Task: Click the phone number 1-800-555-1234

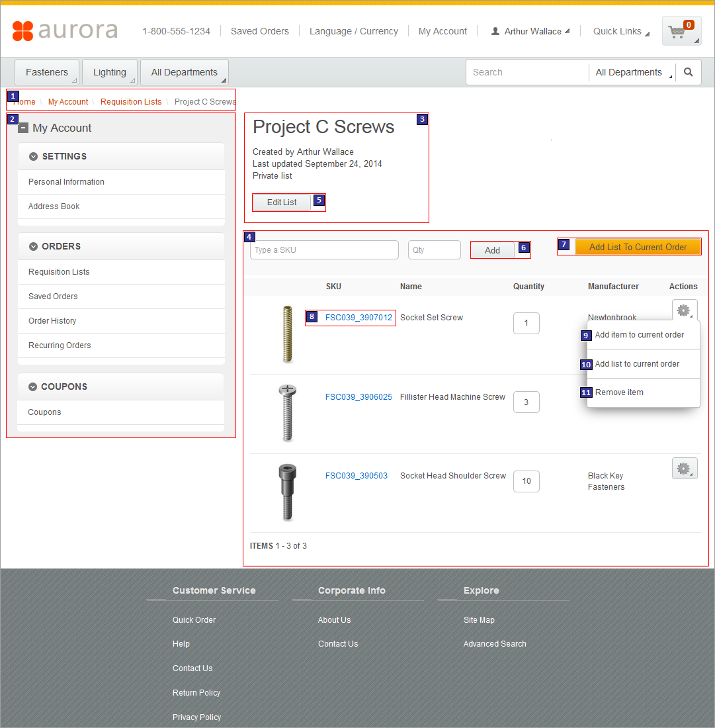Action: (x=177, y=31)
